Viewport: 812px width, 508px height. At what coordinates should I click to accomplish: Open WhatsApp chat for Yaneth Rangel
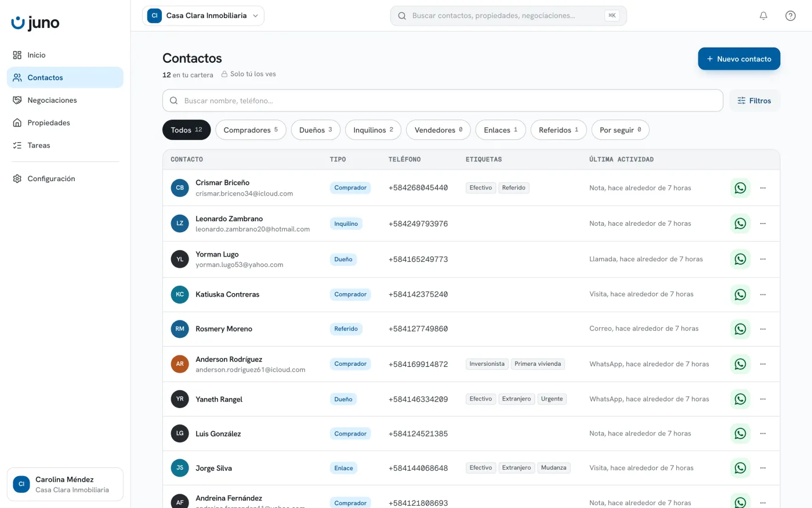click(x=740, y=399)
